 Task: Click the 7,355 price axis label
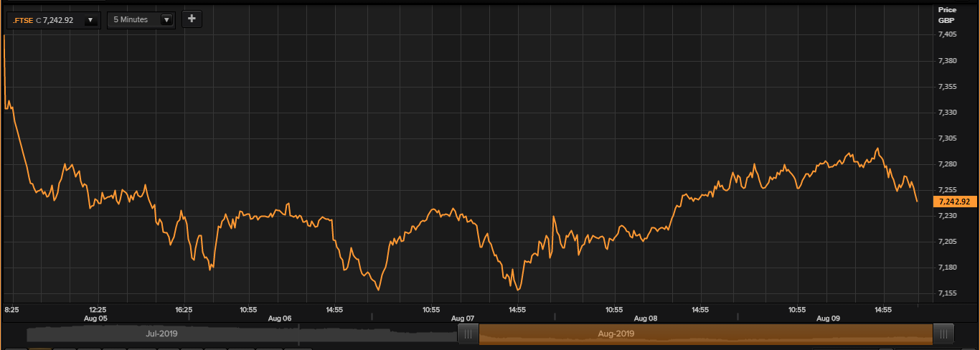pyautogui.click(x=948, y=87)
